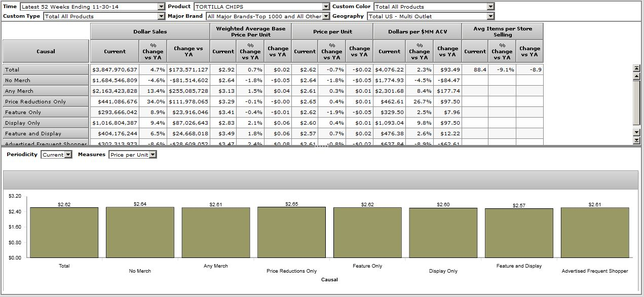Screen dimensions: 644x297
Task: Open the Custom Color dropdown
Action: (490, 7)
